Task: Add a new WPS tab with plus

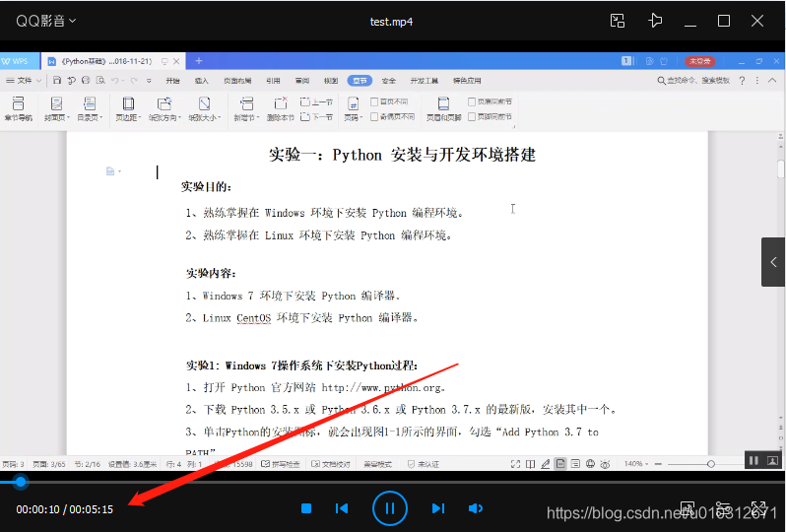Action: 199,61
